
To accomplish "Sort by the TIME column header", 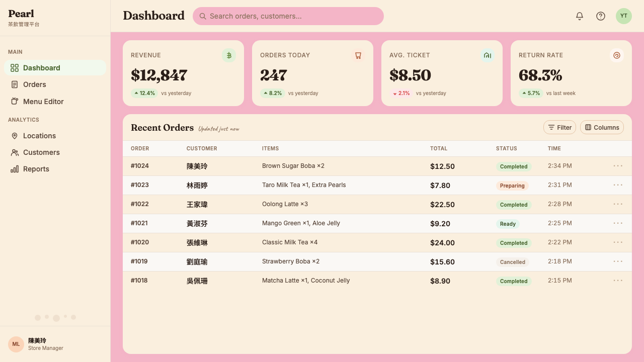I will coord(554,148).
